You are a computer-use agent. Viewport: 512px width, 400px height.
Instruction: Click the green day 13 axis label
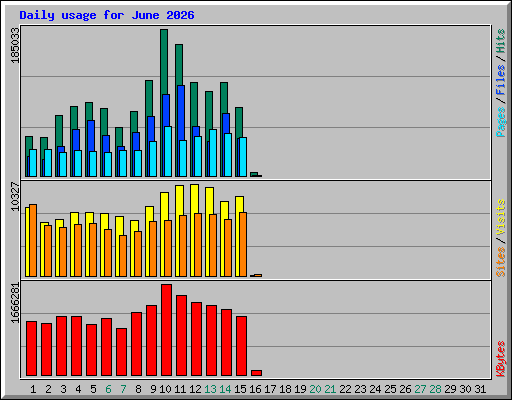[210, 389]
